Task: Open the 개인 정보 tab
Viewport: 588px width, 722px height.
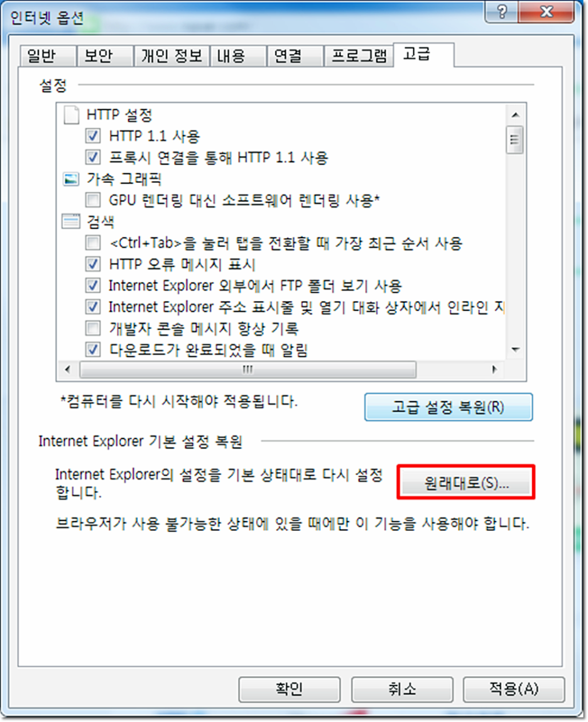Action: [x=171, y=56]
